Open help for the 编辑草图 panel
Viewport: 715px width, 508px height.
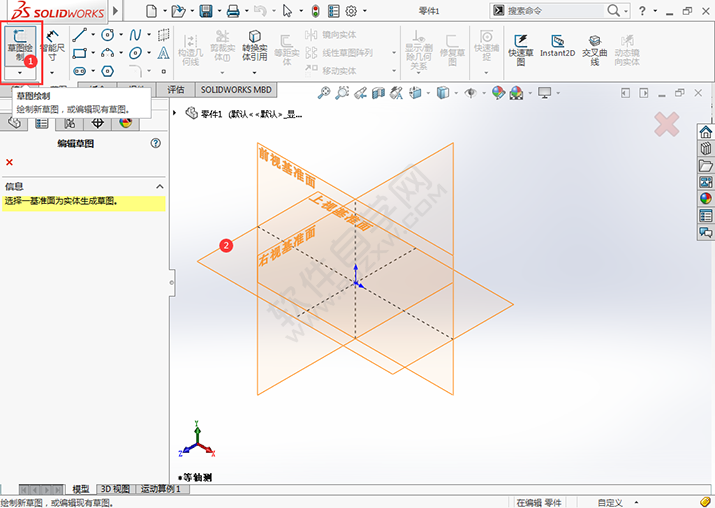tap(155, 143)
